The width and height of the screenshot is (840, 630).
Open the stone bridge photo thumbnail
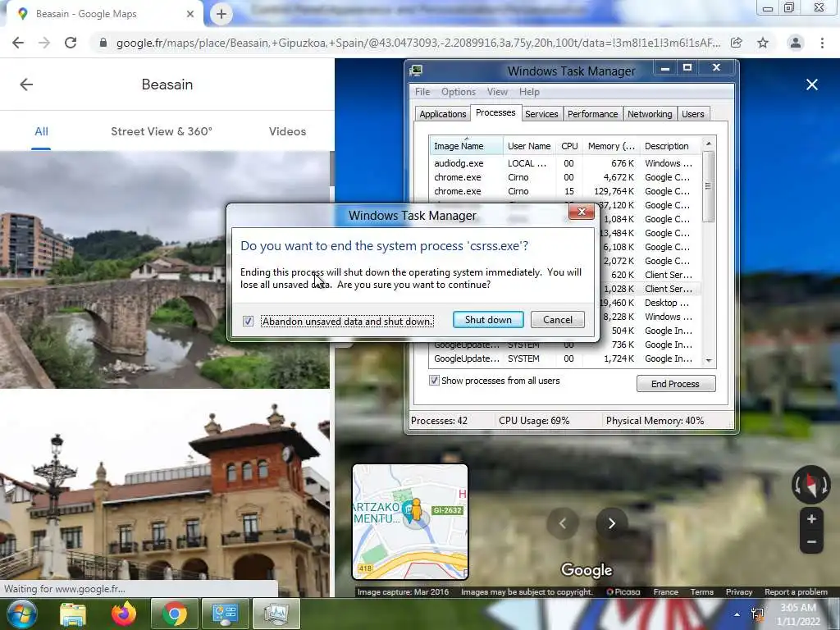165,270
